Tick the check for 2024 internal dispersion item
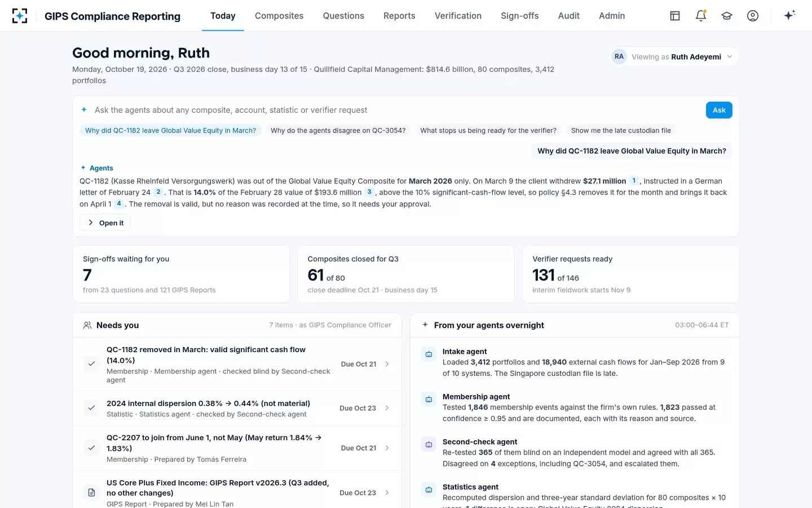 point(91,408)
